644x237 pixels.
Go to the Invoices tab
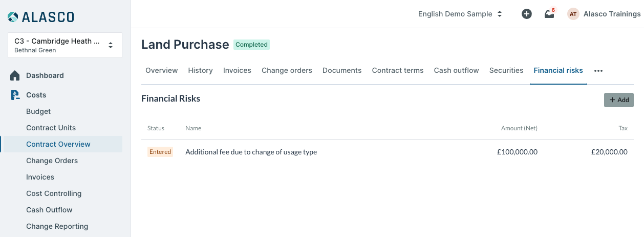click(x=237, y=70)
